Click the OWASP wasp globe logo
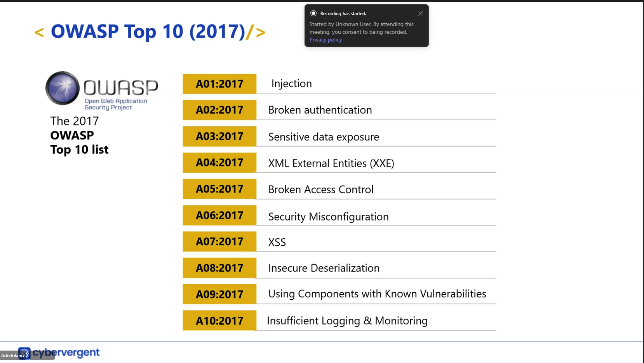This screenshot has height=363, width=644. (x=63, y=88)
